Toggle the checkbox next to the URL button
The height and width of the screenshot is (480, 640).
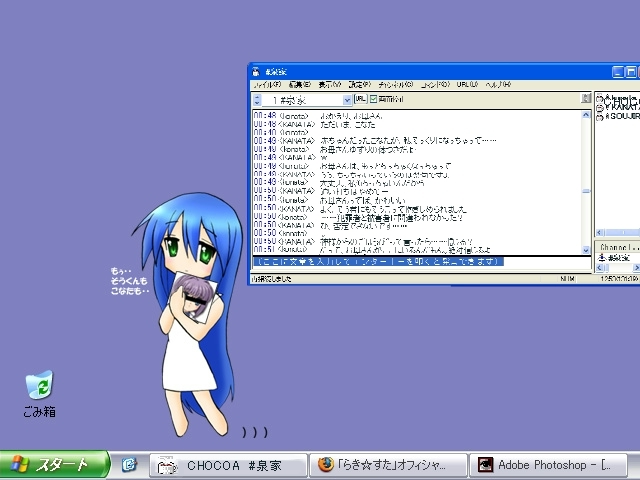tap(373, 99)
